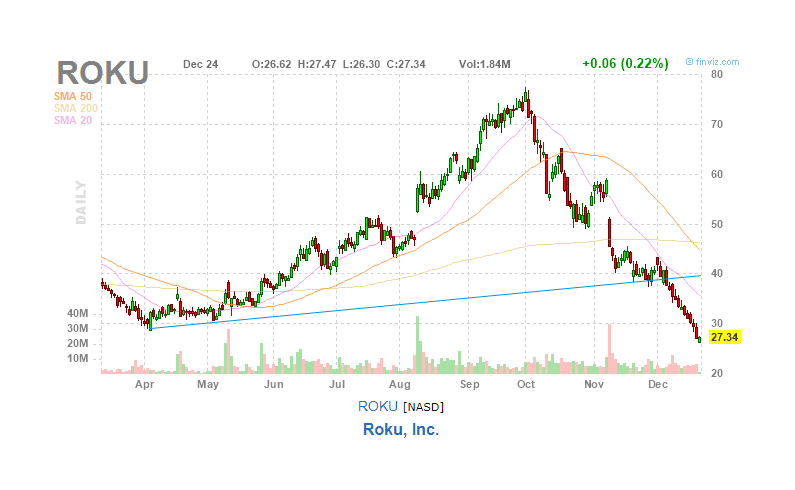This screenshot has height=490, width=795.
Task: Click the Oct month axis label
Action: tap(526, 384)
